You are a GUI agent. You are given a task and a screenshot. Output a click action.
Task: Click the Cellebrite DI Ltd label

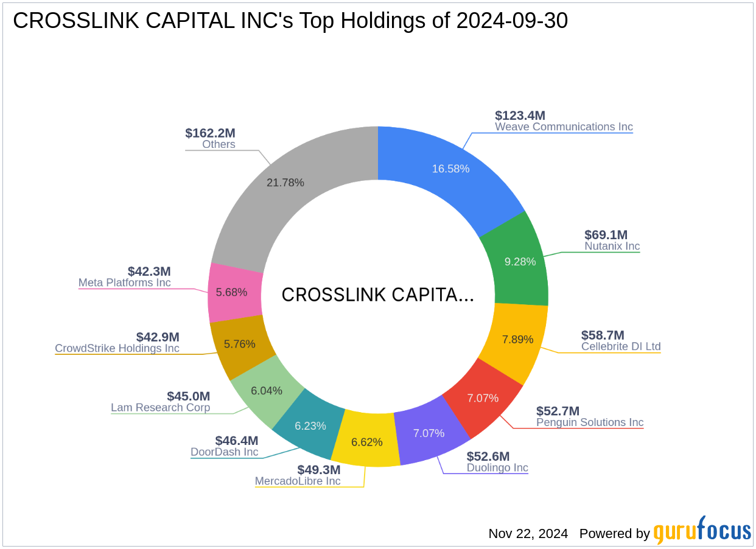coord(621,347)
